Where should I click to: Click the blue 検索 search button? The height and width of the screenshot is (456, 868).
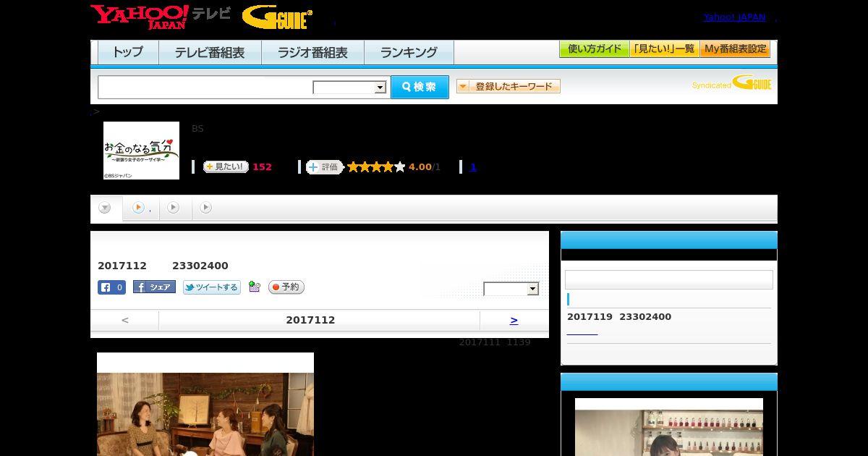(420, 87)
